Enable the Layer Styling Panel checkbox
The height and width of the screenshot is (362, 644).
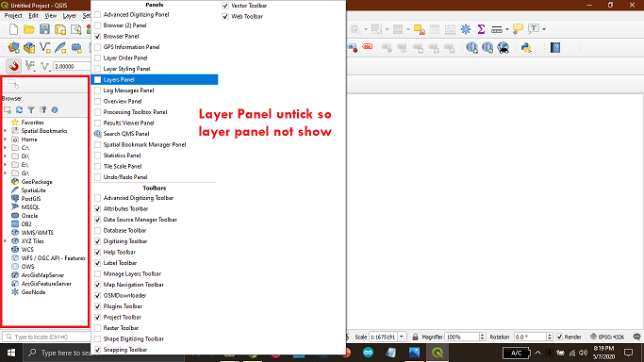pyautogui.click(x=98, y=69)
